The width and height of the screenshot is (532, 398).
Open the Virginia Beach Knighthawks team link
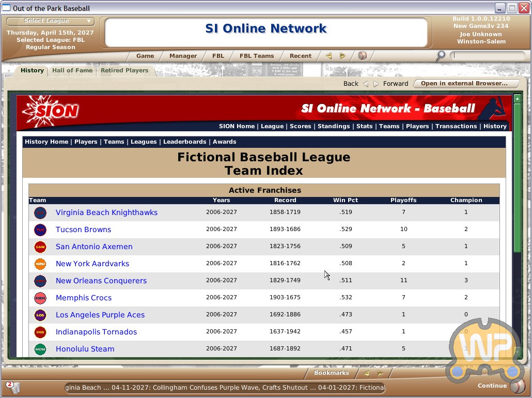coord(106,212)
